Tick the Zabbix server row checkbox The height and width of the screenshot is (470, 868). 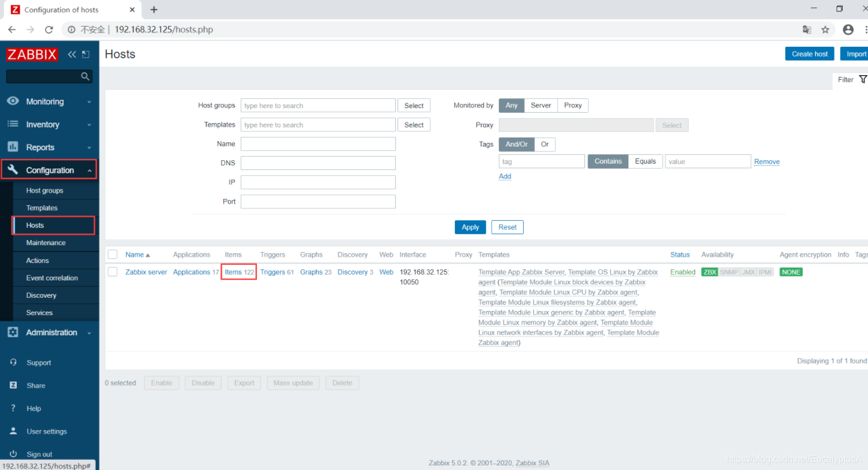coord(113,272)
